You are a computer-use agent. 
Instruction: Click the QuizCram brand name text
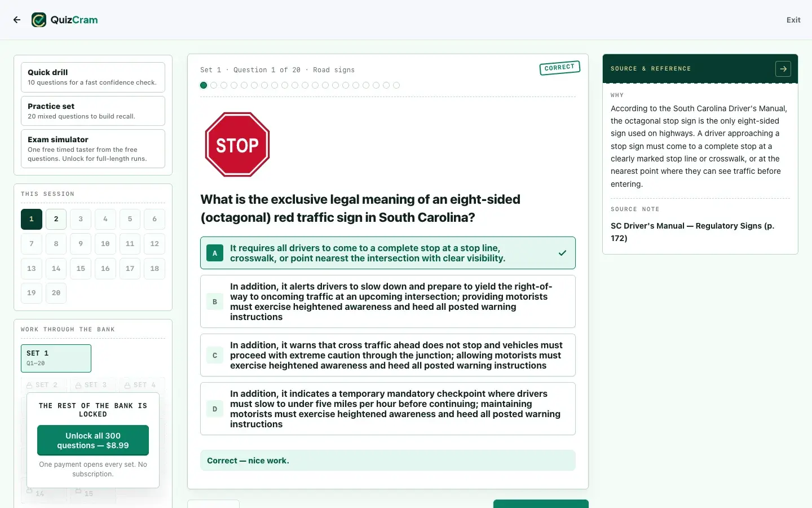pos(74,20)
